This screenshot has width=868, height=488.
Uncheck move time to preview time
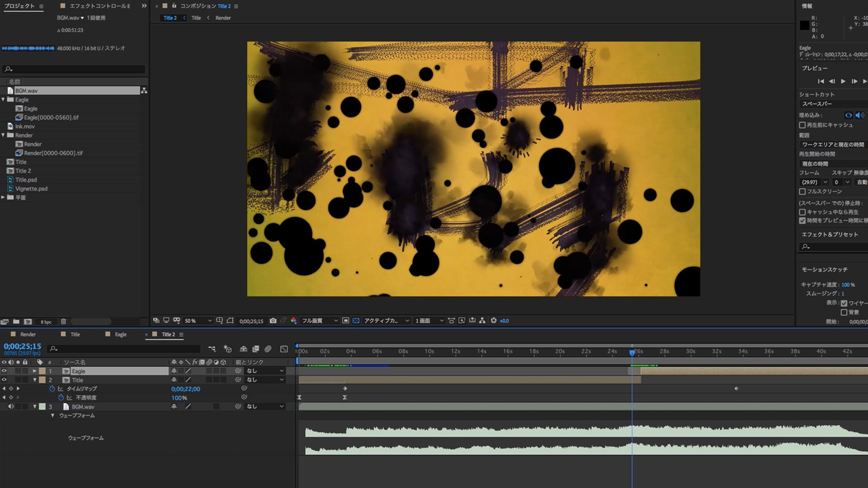[x=802, y=221]
